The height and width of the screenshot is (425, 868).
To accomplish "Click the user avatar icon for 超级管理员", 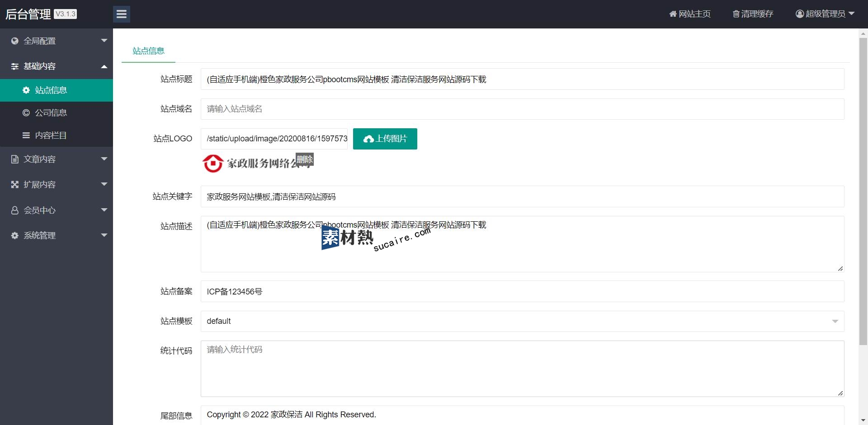I will [x=800, y=14].
